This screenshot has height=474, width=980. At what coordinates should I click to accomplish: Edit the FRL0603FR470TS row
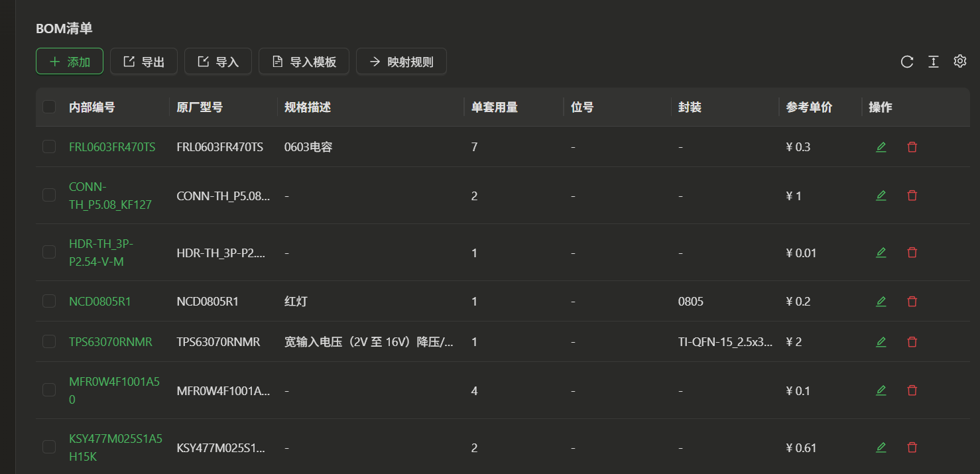[881, 147]
